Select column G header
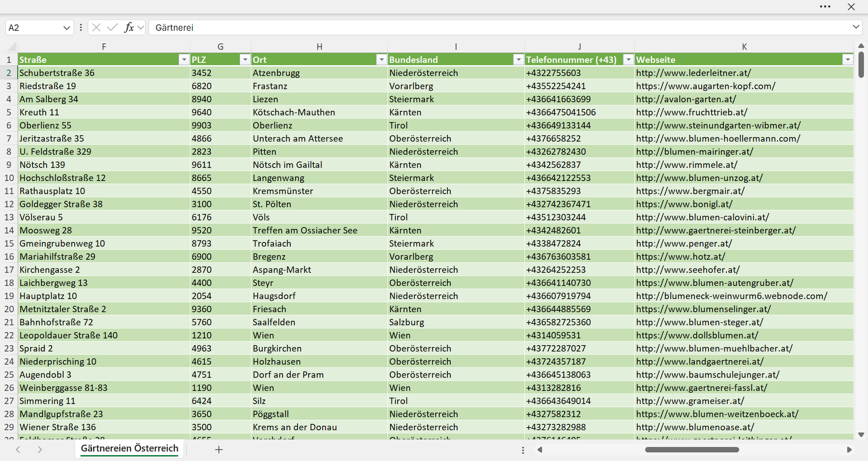 tap(220, 47)
